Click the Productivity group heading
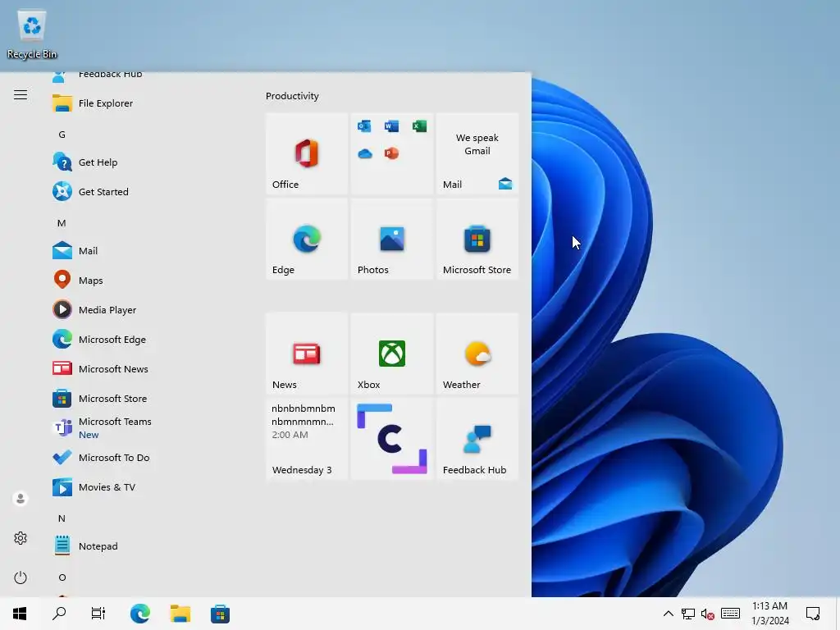 click(x=292, y=96)
